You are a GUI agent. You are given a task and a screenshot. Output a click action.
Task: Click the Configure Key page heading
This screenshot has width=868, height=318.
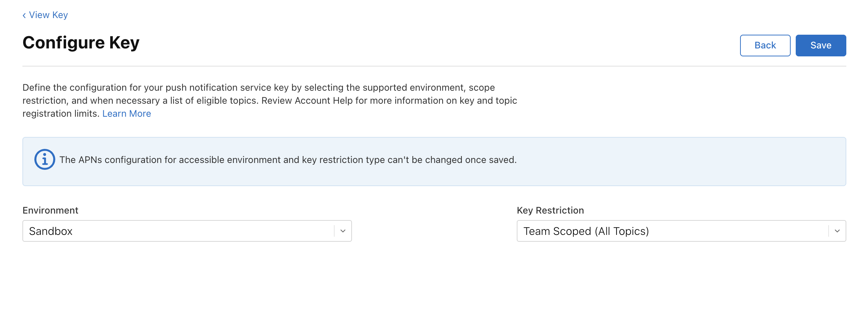(81, 43)
